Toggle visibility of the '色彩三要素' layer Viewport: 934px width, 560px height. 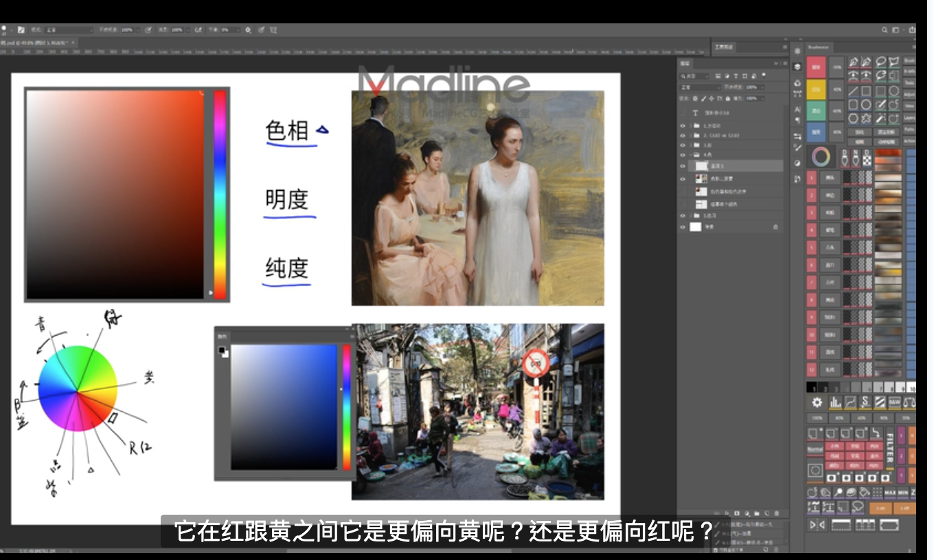683,179
